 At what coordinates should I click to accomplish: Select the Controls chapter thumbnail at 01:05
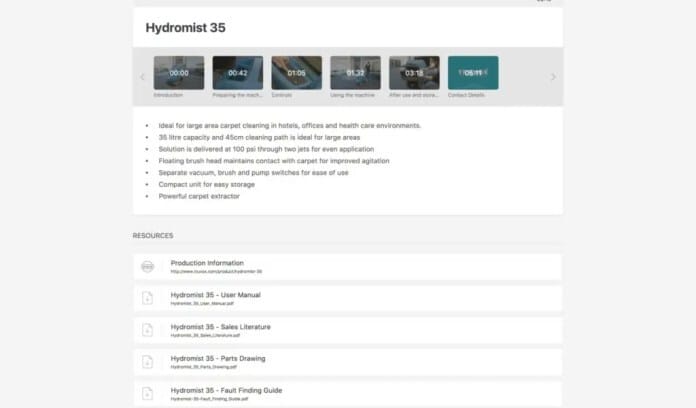click(297, 73)
